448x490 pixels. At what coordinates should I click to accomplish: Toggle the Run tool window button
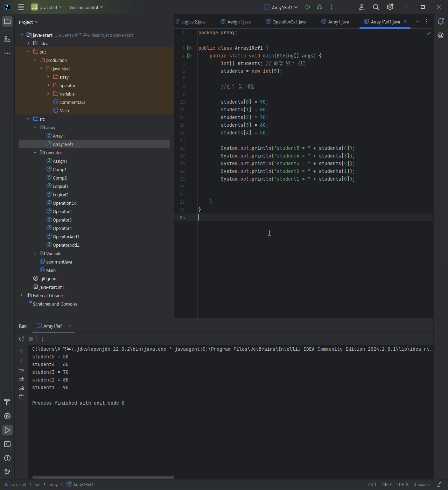7,430
